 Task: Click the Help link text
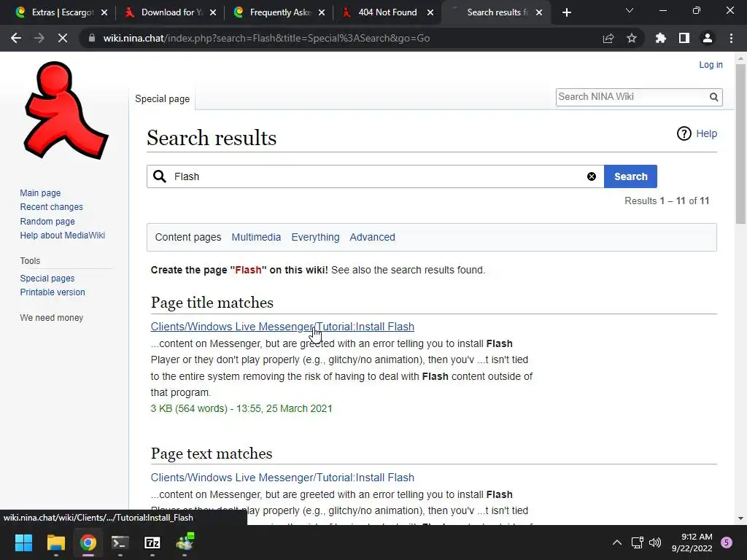tap(706, 134)
